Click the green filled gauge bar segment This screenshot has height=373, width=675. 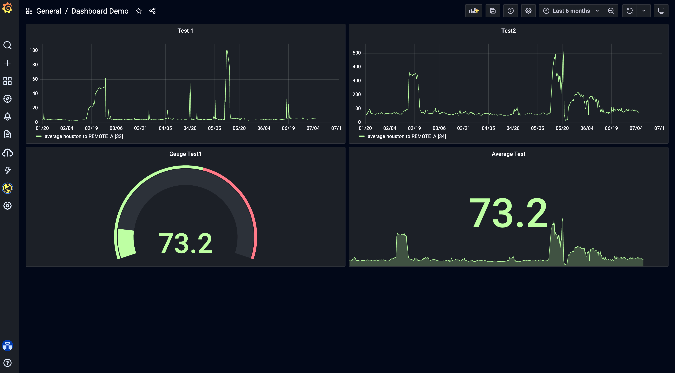126,243
